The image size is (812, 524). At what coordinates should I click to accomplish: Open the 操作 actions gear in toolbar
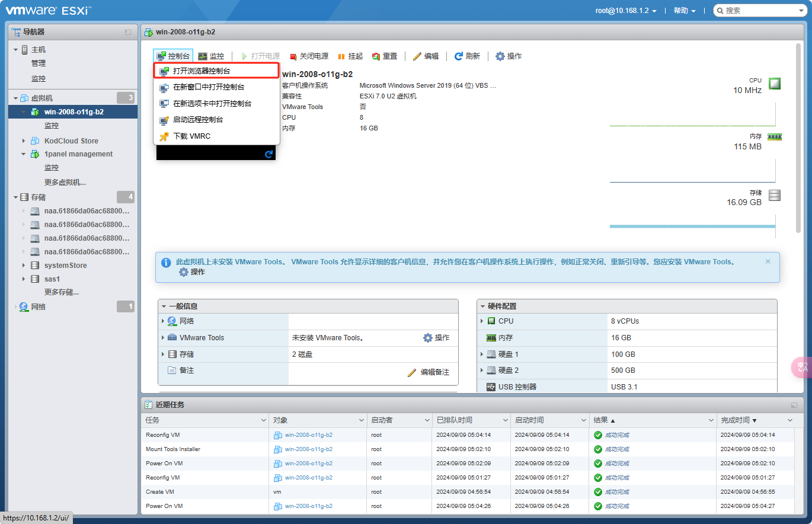[x=509, y=56]
